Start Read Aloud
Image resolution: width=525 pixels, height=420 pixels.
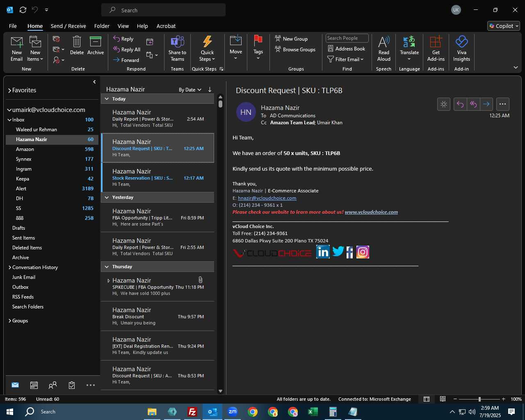pos(383,48)
